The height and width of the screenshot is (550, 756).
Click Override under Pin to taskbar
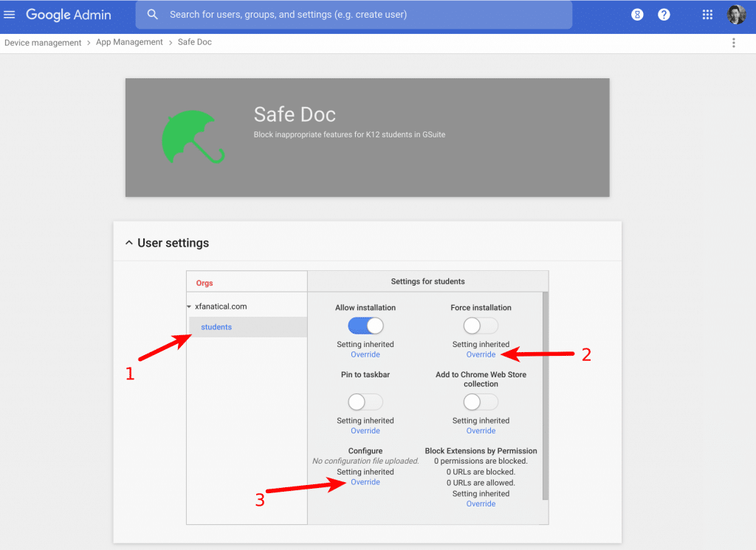(365, 430)
